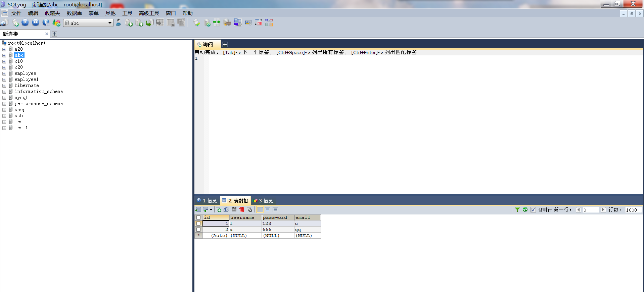The width and height of the screenshot is (644, 292).
Task: Click the new connection toolbar icon
Action: [x=4, y=23]
